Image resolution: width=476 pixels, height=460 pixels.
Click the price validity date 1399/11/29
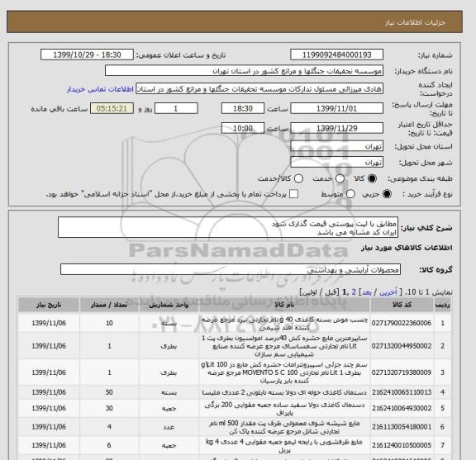pos(336,128)
